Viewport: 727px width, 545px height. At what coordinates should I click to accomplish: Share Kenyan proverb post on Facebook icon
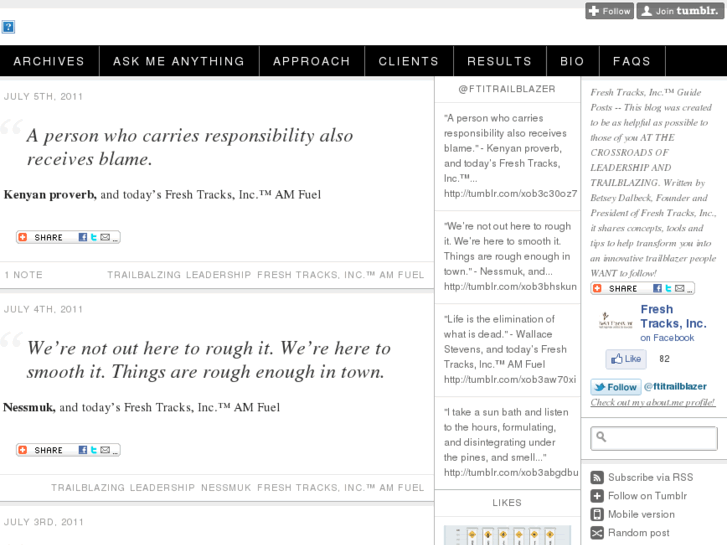(83, 237)
